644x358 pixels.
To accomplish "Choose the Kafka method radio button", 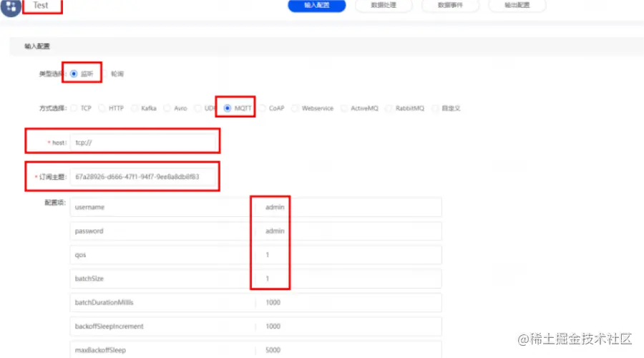I will [x=135, y=108].
